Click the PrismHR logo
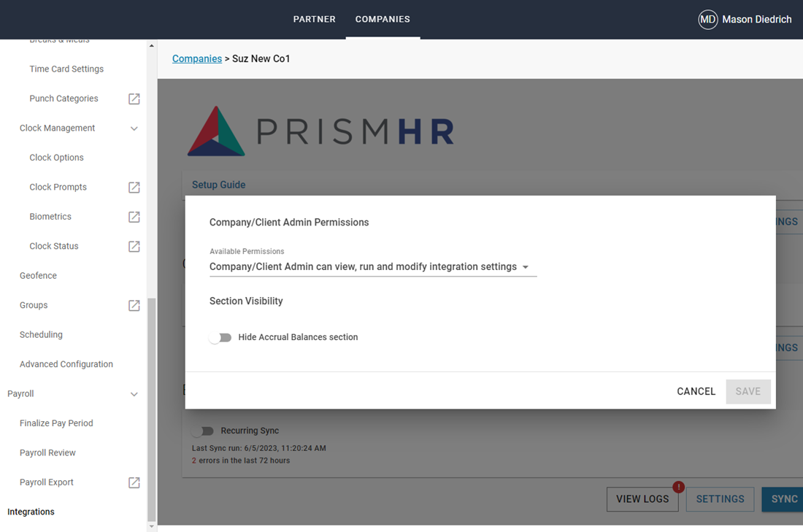The height and width of the screenshot is (532, 803). 319,131
